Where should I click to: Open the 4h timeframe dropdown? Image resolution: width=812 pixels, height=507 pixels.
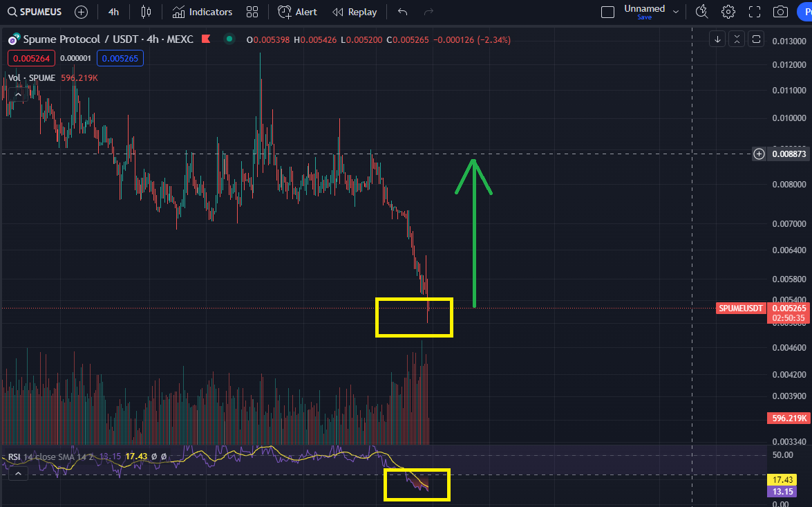pyautogui.click(x=113, y=11)
